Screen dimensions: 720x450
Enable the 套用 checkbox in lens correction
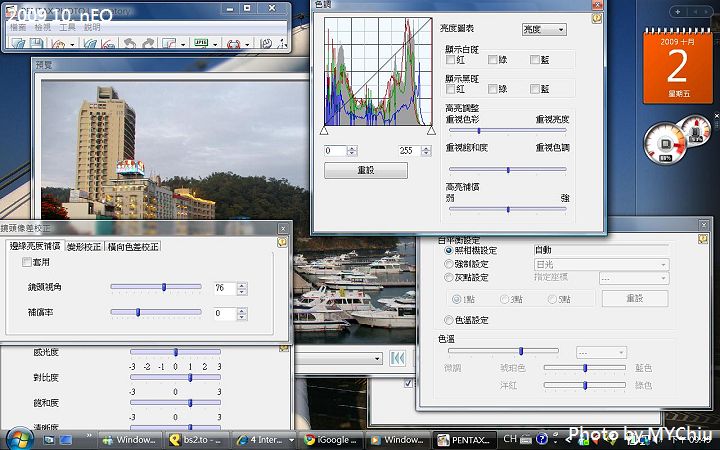point(27,262)
